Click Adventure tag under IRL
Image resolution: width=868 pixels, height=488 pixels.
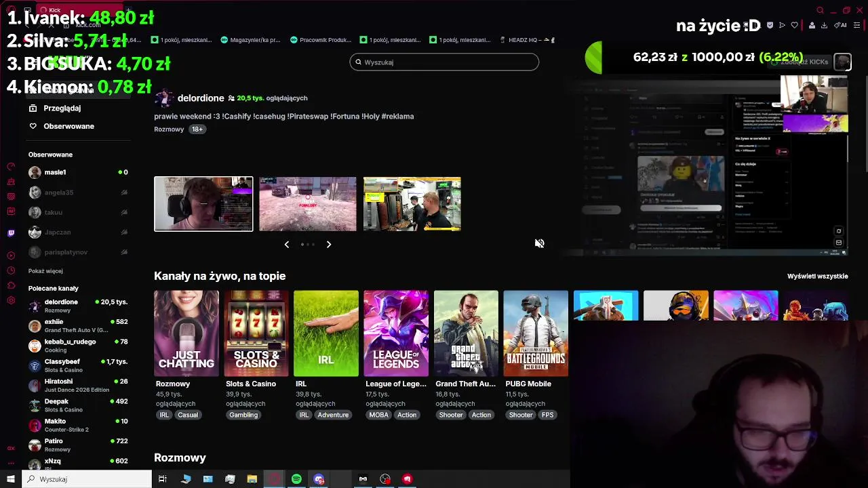(333, 415)
